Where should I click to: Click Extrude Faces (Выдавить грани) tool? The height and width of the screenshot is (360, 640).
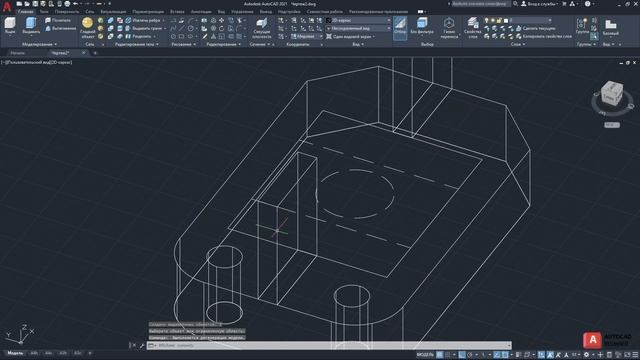click(x=144, y=28)
